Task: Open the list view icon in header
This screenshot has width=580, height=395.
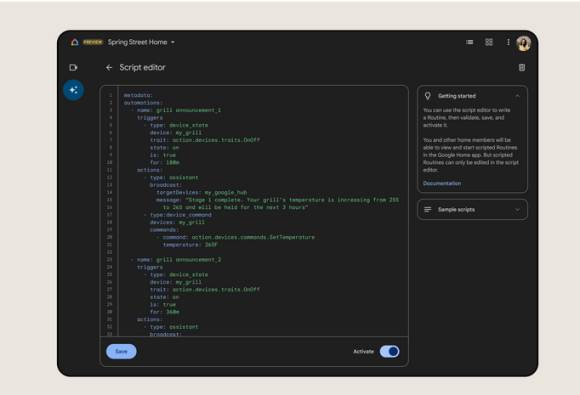Action: 469,42
